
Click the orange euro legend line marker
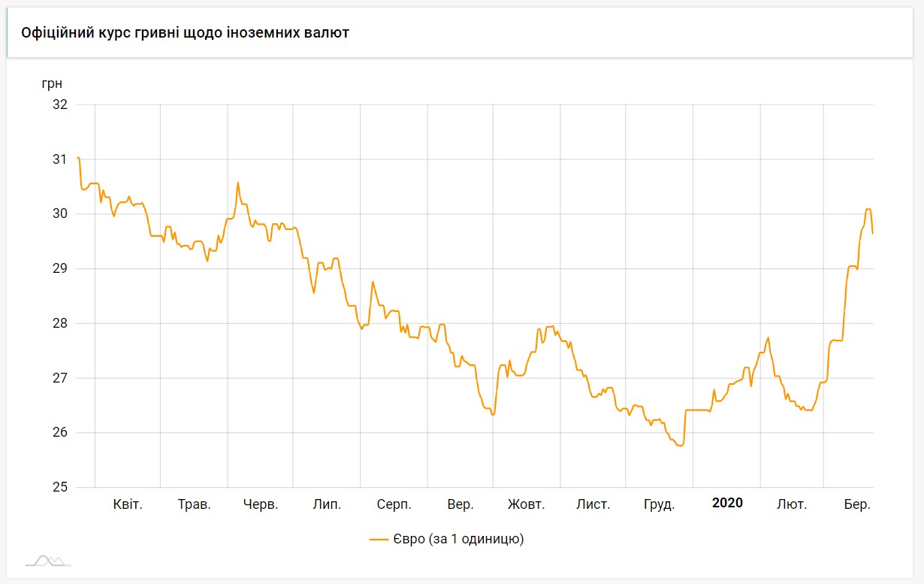tap(379, 540)
